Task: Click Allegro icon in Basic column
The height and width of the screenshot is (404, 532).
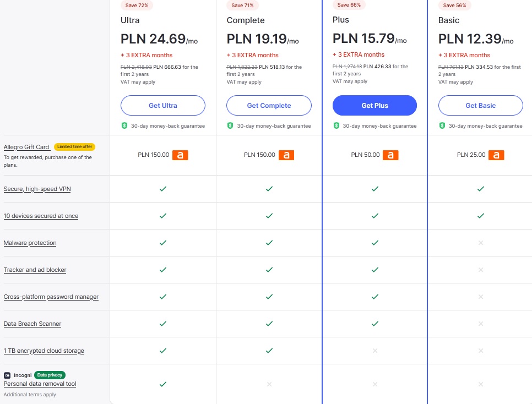Action: point(496,155)
